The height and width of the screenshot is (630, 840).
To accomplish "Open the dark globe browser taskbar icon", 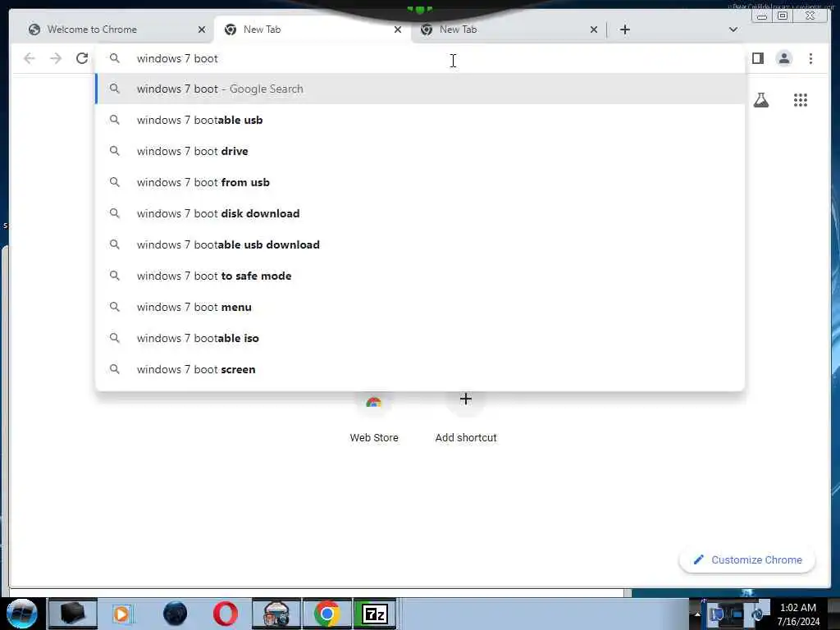I will pyautogui.click(x=175, y=614).
